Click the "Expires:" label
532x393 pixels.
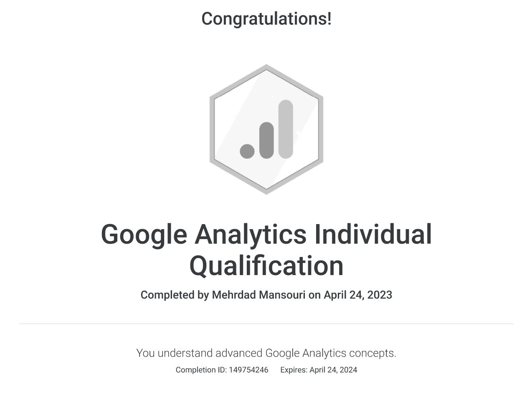[x=294, y=370]
